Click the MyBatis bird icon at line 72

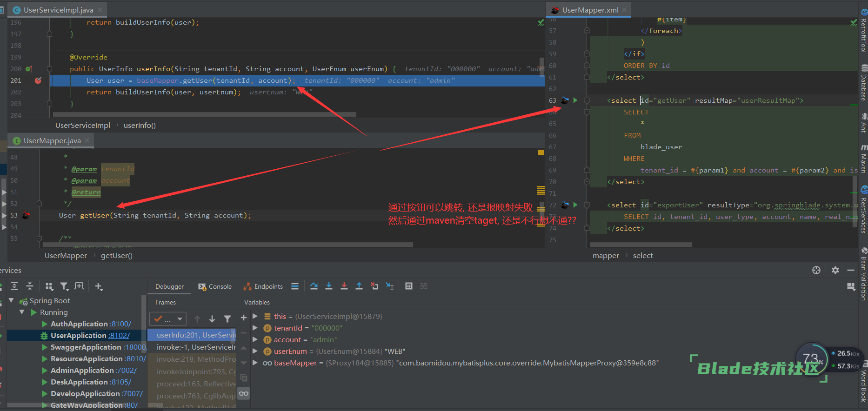tap(565, 205)
